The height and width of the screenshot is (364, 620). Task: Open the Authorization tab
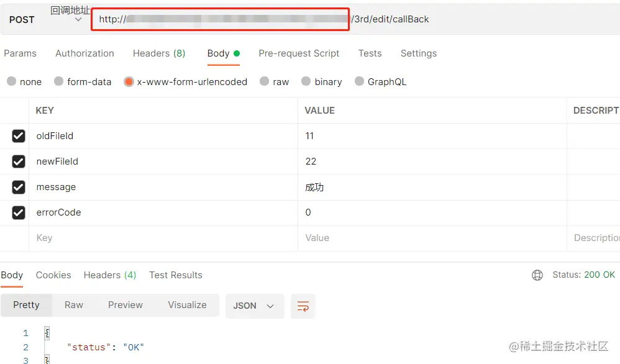pyautogui.click(x=84, y=53)
